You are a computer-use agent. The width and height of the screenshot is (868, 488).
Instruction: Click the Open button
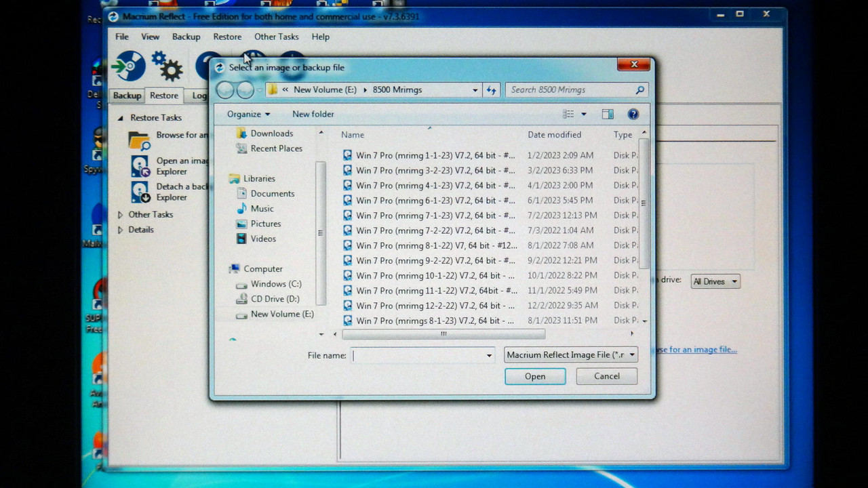(535, 376)
